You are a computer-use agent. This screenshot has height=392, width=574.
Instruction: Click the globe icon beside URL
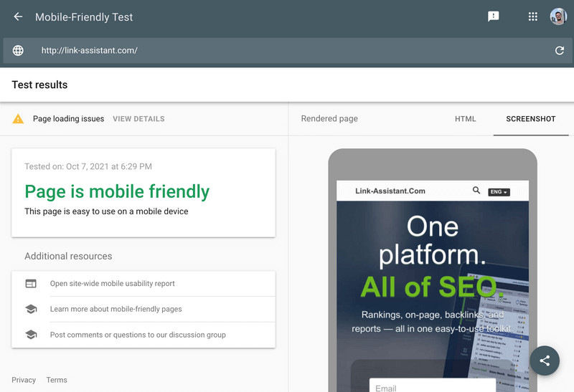coord(18,50)
